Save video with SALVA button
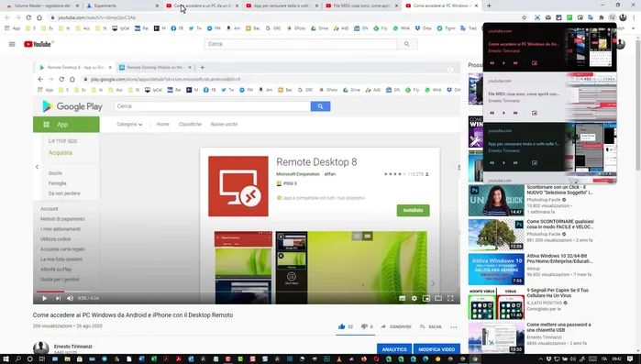641x364 pixels. (x=431, y=326)
